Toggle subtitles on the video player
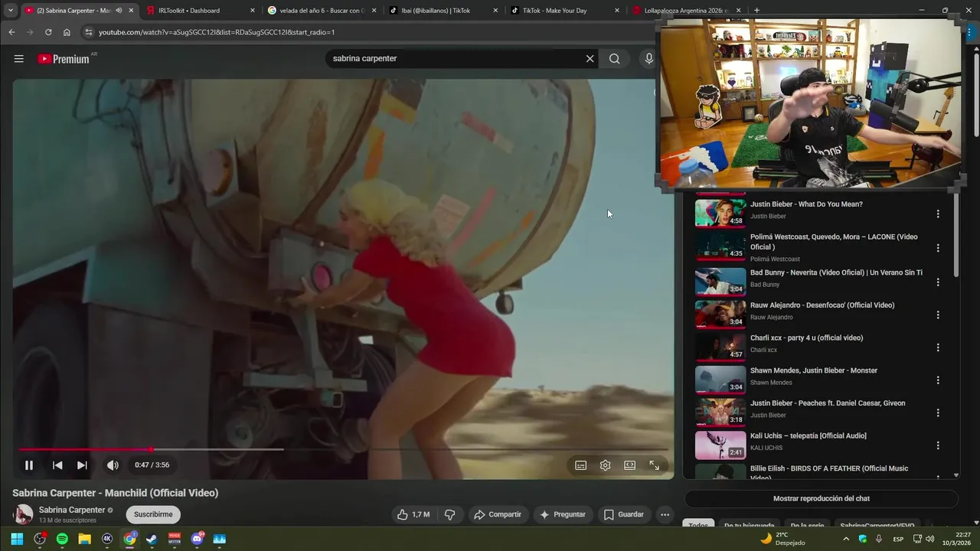The height and width of the screenshot is (551, 980). click(581, 465)
